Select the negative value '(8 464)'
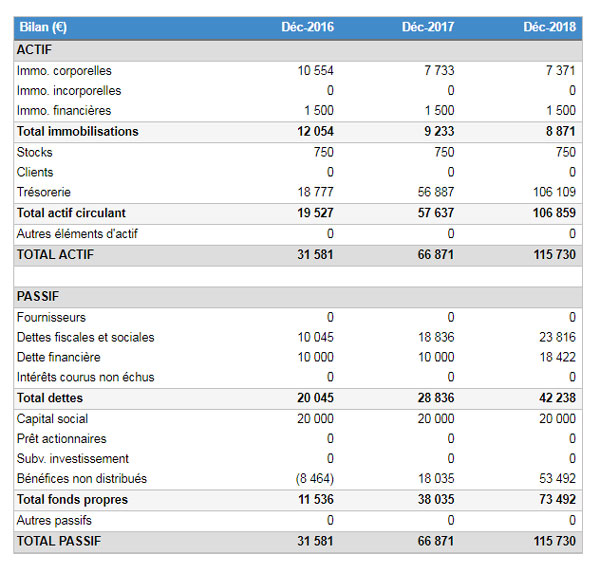The height and width of the screenshot is (573, 600). point(315,478)
